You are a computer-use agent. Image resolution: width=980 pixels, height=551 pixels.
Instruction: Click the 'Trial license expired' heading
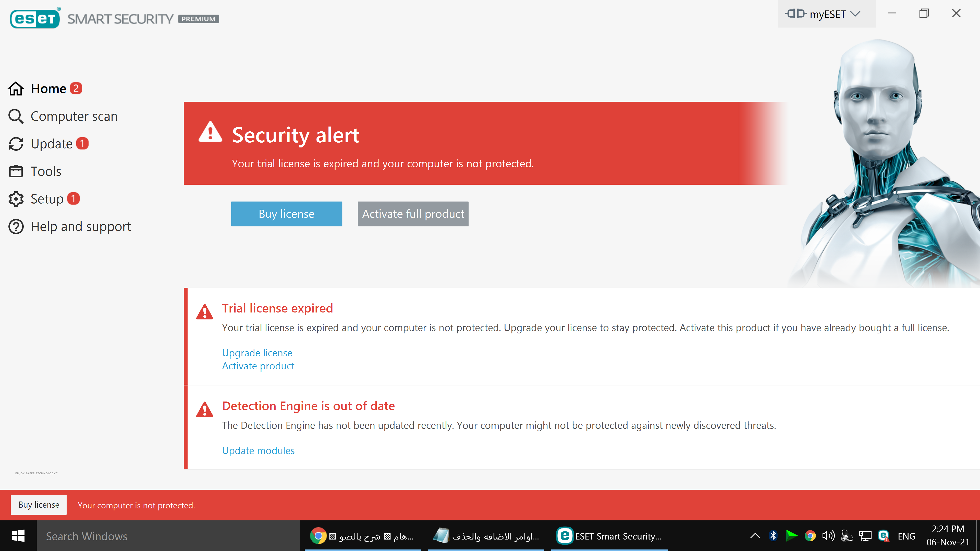pos(277,308)
